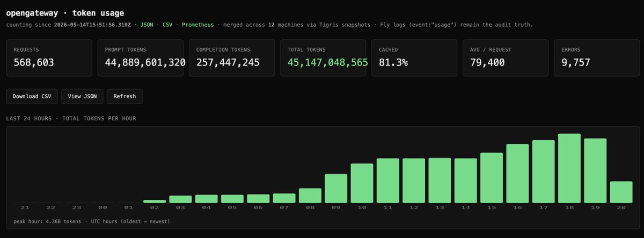This screenshot has width=644, height=238.
Task: Click the peak hour 4.36B tokens note
Action: pyautogui.click(x=48, y=221)
